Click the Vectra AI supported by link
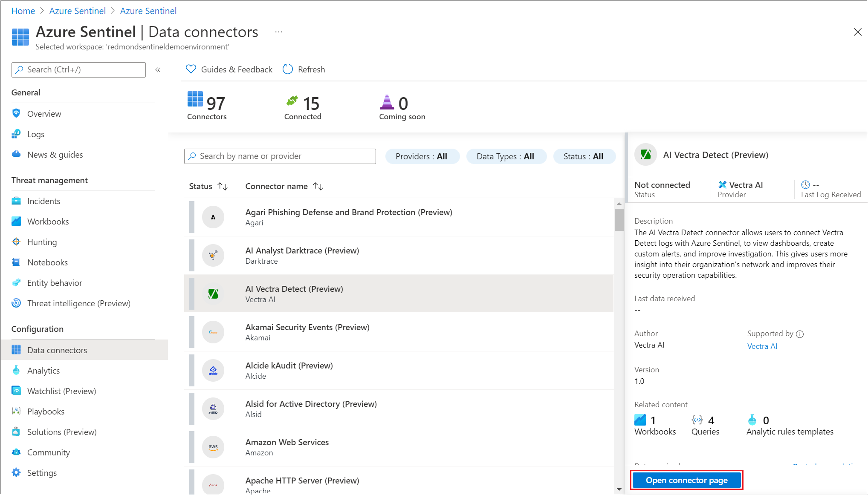The image size is (868, 495). [761, 345]
